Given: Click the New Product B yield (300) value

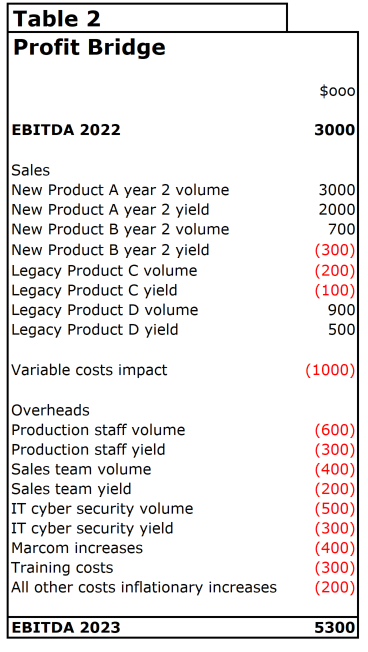Looking at the screenshot, I should (335, 250).
